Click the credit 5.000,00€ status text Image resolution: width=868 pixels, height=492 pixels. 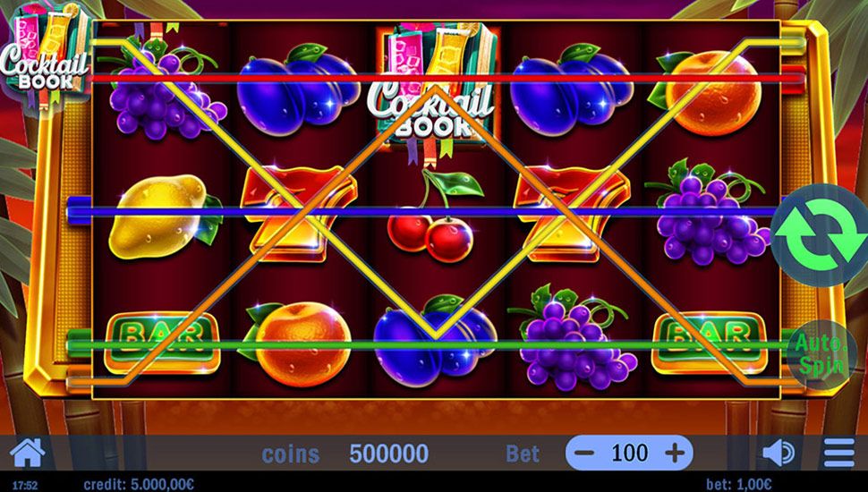[139, 485]
